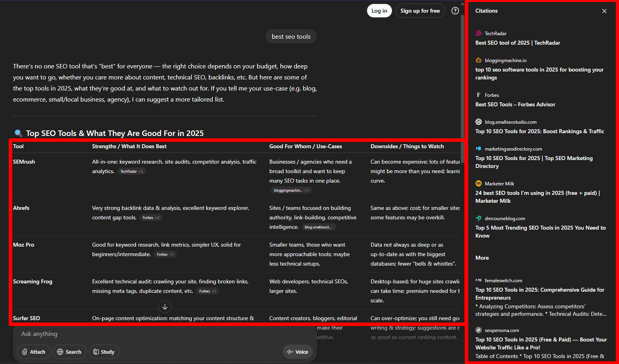Click bloggingmachin... +1 citation chip
This screenshot has width=619, height=364.
coord(292,190)
